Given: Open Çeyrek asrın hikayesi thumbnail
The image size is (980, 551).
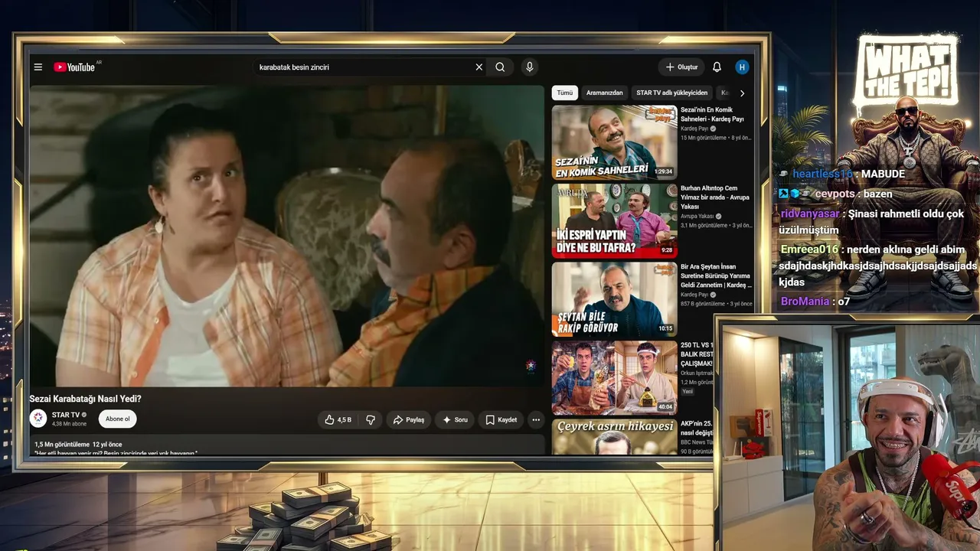Looking at the screenshot, I should coord(615,437).
